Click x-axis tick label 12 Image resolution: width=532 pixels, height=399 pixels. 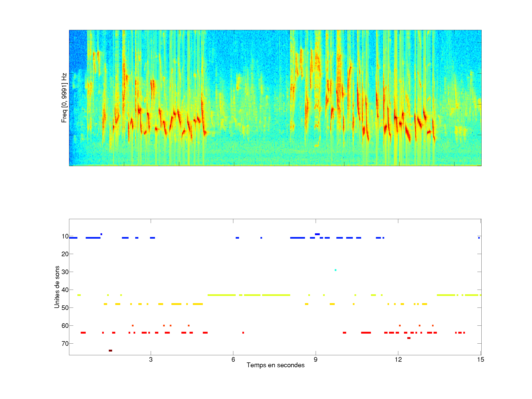(398, 359)
